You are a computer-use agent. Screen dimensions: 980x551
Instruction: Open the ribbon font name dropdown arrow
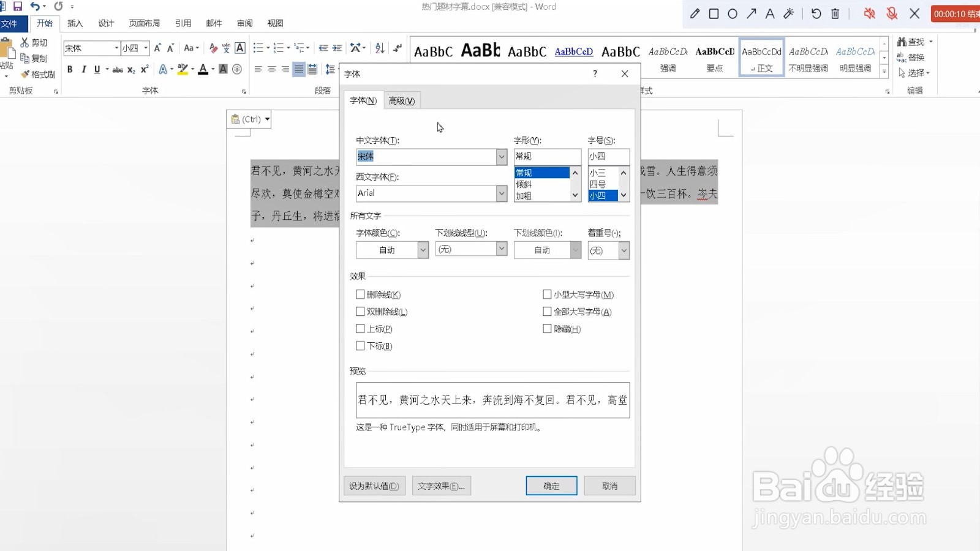pyautogui.click(x=116, y=48)
